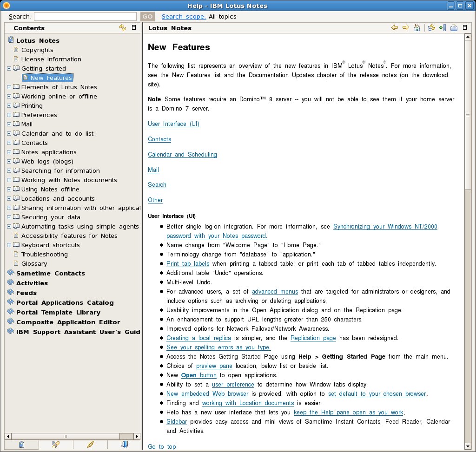Open the Sidebar link
This screenshot has width=476, height=452.
177,422
